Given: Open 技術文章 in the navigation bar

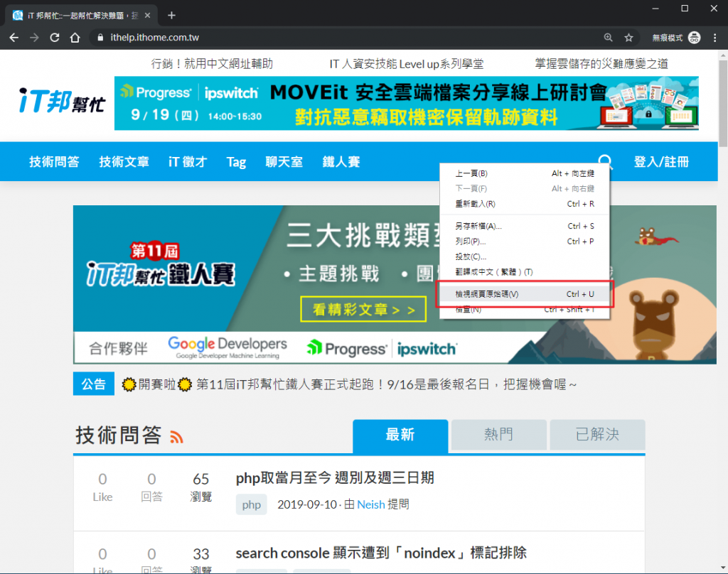Looking at the screenshot, I should 124,161.
